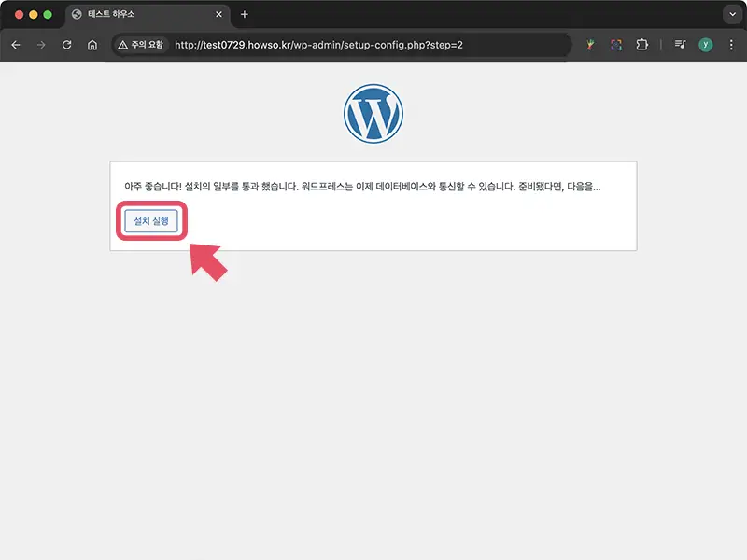The image size is (747, 560).
Task: Click the browser forward arrow
Action: click(x=41, y=45)
